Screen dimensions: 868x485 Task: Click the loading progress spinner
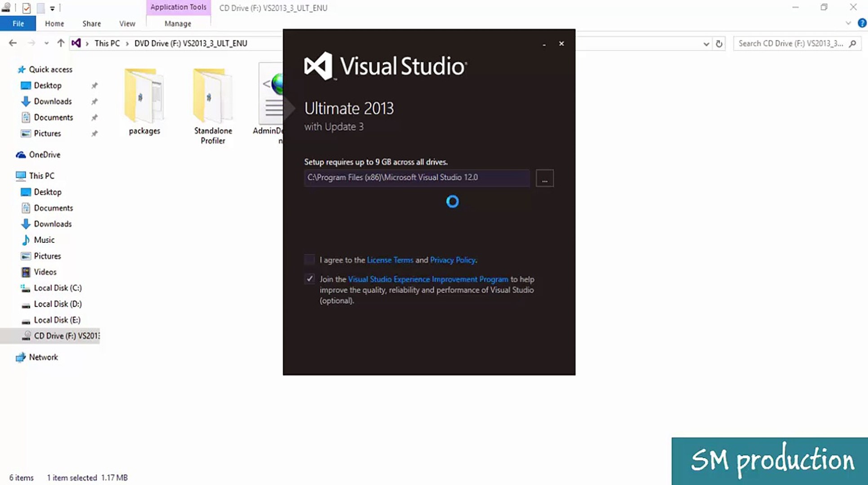tap(452, 202)
